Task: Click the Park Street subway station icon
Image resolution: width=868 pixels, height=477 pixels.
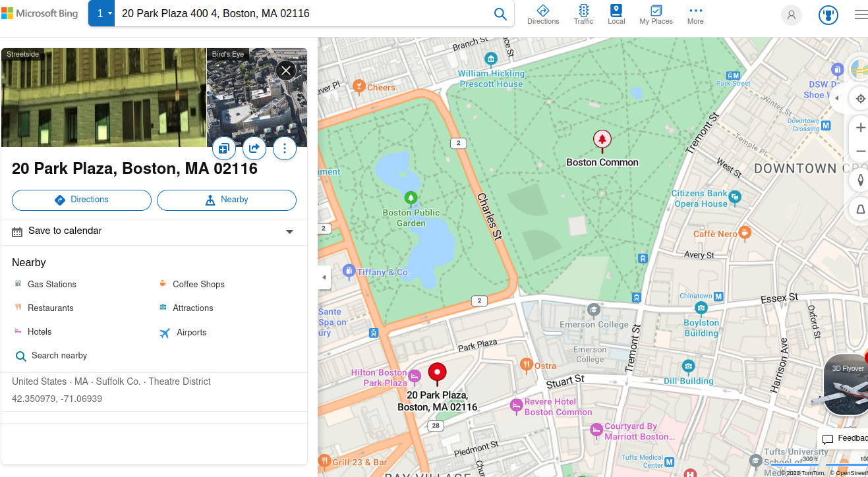Action: tap(733, 76)
